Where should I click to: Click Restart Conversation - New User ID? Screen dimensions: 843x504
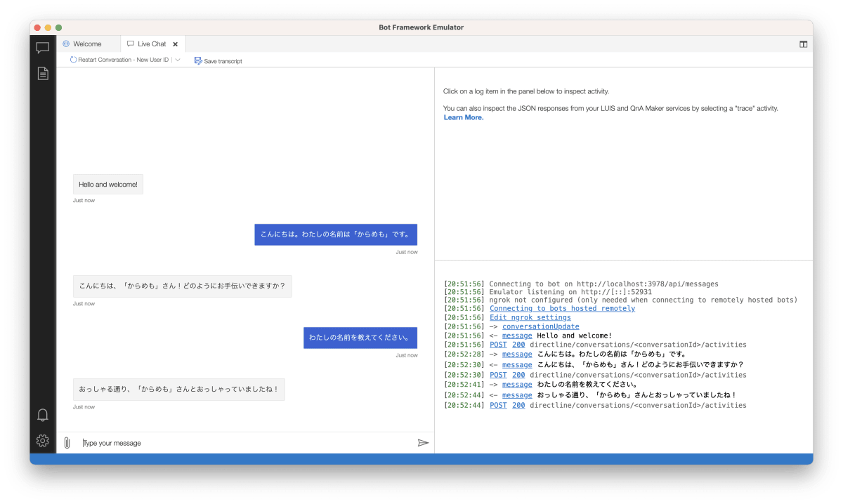tap(119, 60)
